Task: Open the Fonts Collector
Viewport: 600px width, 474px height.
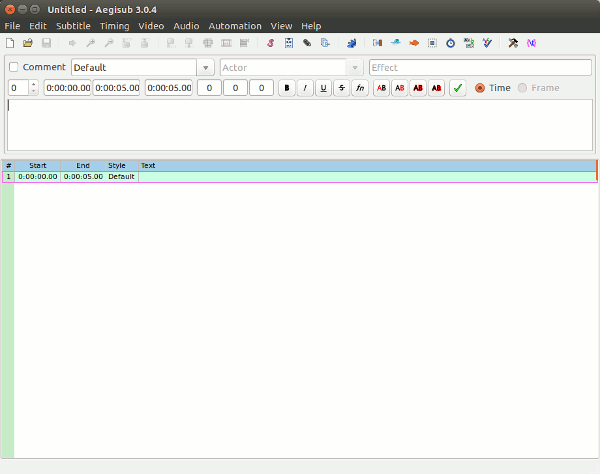Action: click(325, 43)
